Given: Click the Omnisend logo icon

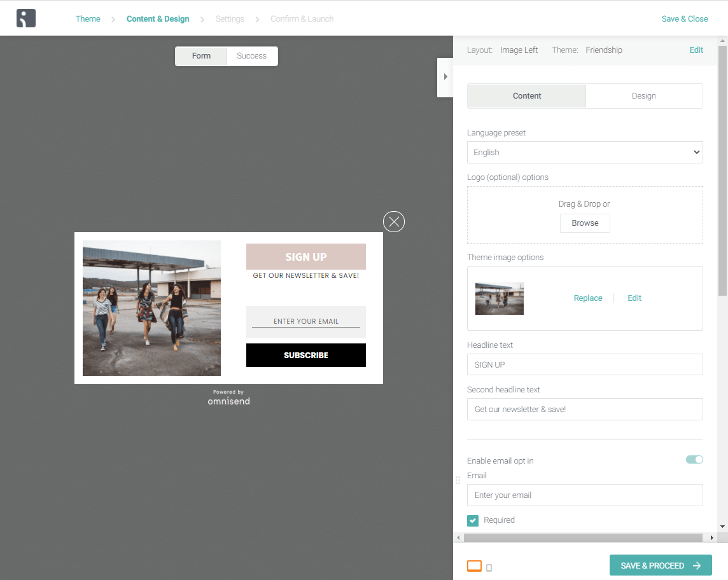Looking at the screenshot, I should pyautogui.click(x=26, y=18).
